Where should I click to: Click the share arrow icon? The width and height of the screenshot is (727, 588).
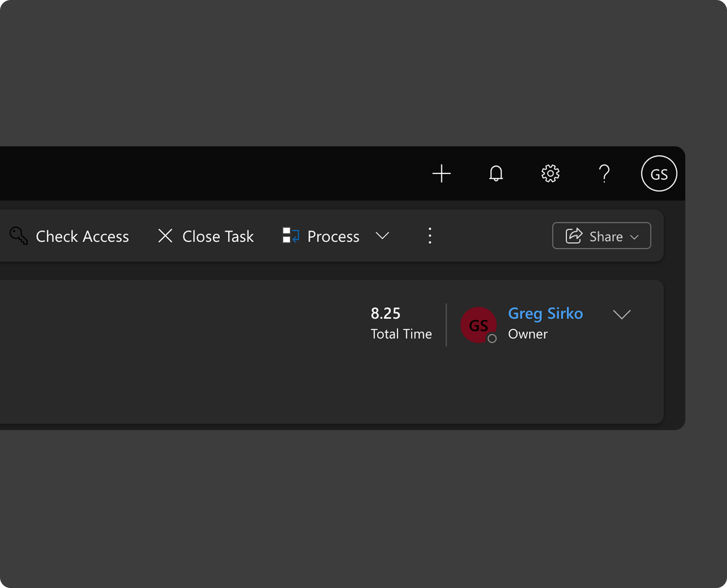tap(574, 236)
